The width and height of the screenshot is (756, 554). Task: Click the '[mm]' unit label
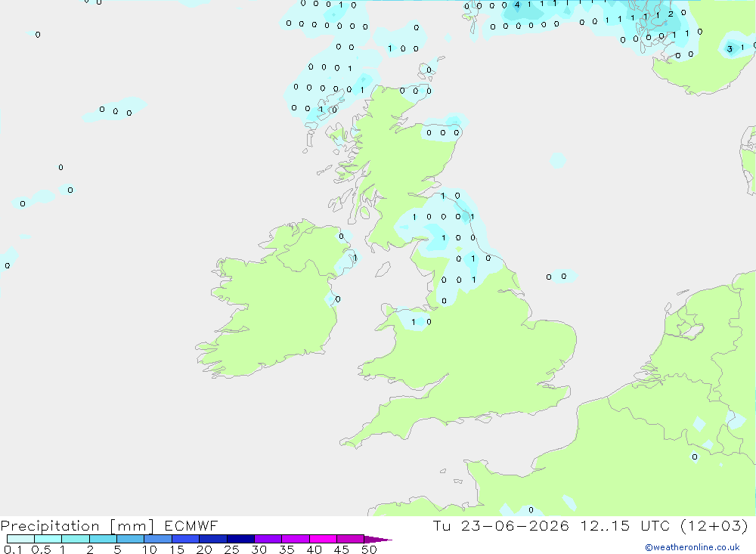[x=132, y=525]
